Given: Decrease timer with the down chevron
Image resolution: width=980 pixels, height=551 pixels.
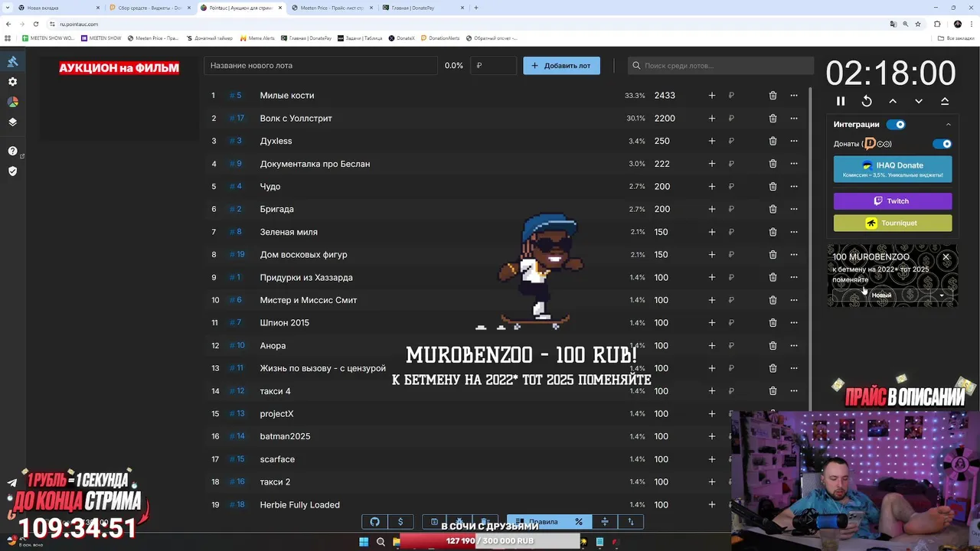Looking at the screenshot, I should coord(919,101).
